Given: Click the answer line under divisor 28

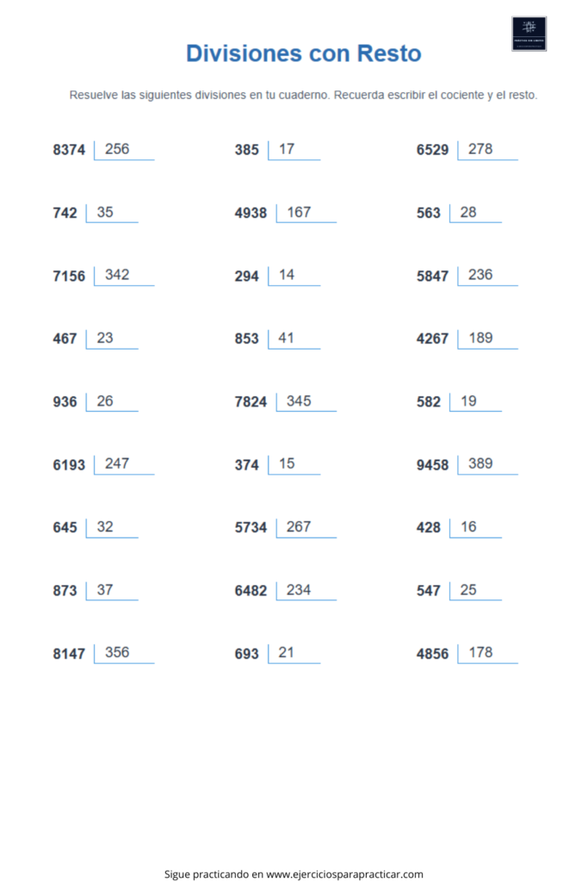Looking at the screenshot, I should click(475, 222).
